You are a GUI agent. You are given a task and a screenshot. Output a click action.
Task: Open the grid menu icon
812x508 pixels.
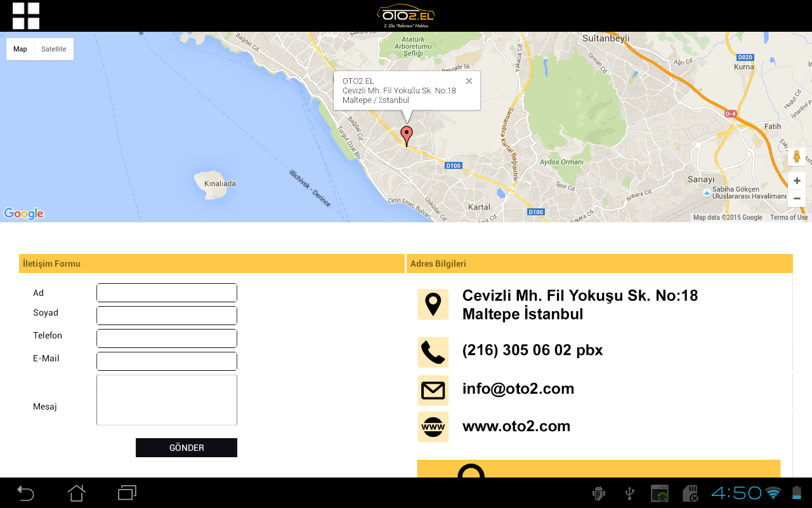[x=26, y=16]
